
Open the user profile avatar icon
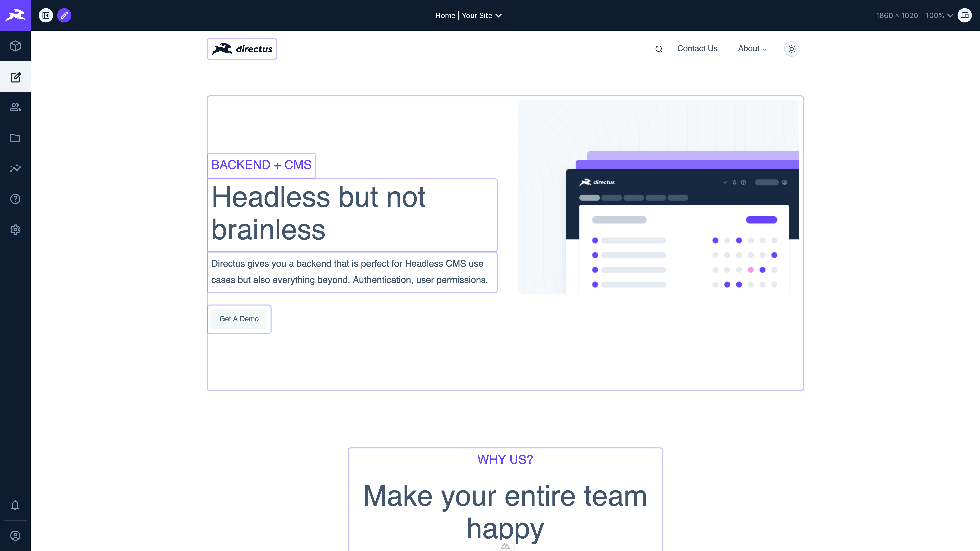(15, 536)
